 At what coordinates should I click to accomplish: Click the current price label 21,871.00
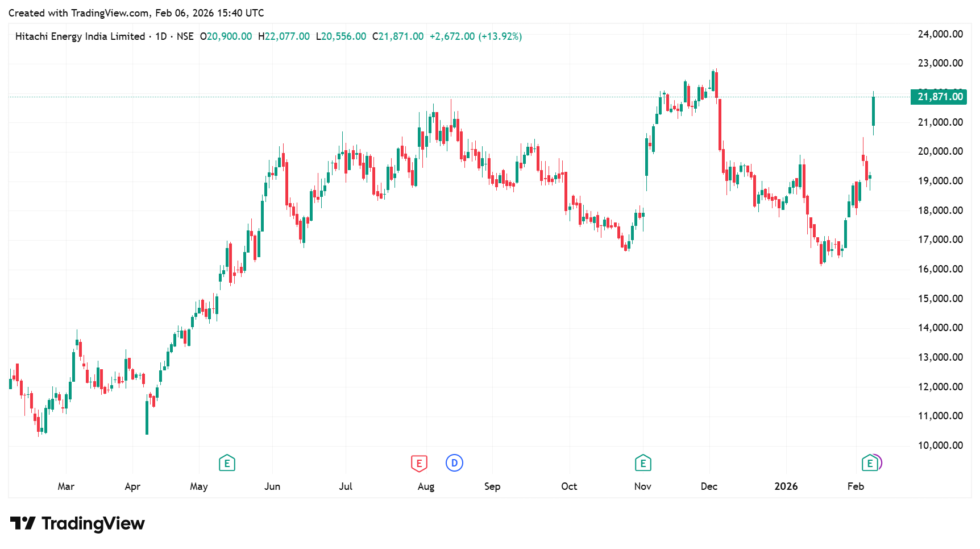(x=940, y=97)
